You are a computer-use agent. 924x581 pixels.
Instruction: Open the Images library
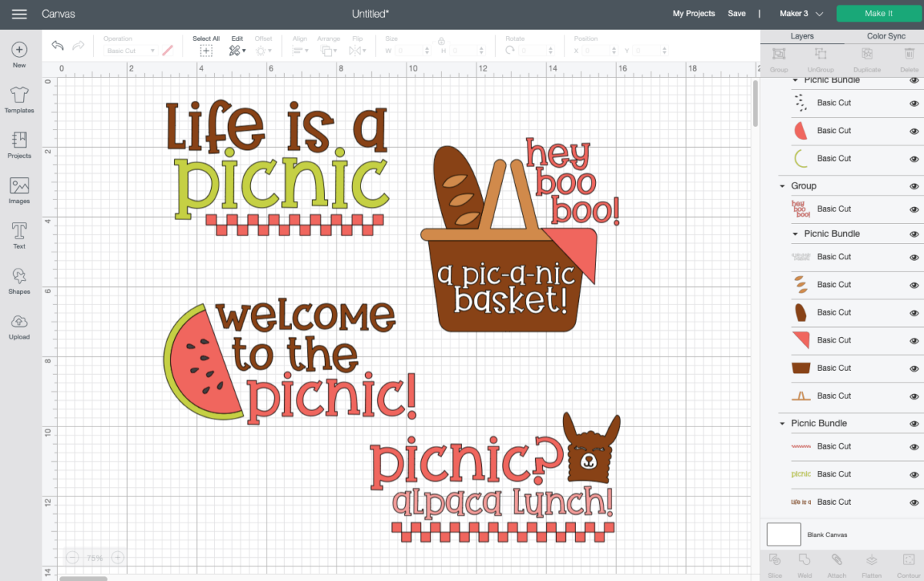tap(19, 191)
